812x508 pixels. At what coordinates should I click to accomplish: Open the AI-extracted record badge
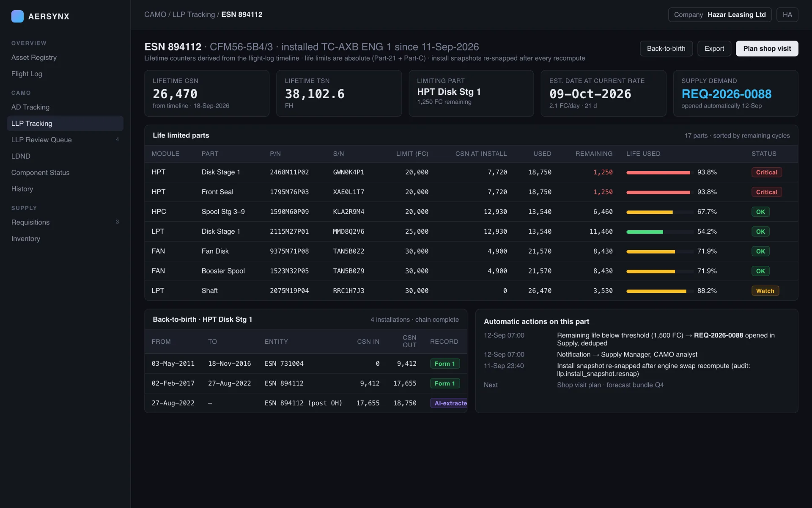tap(449, 403)
